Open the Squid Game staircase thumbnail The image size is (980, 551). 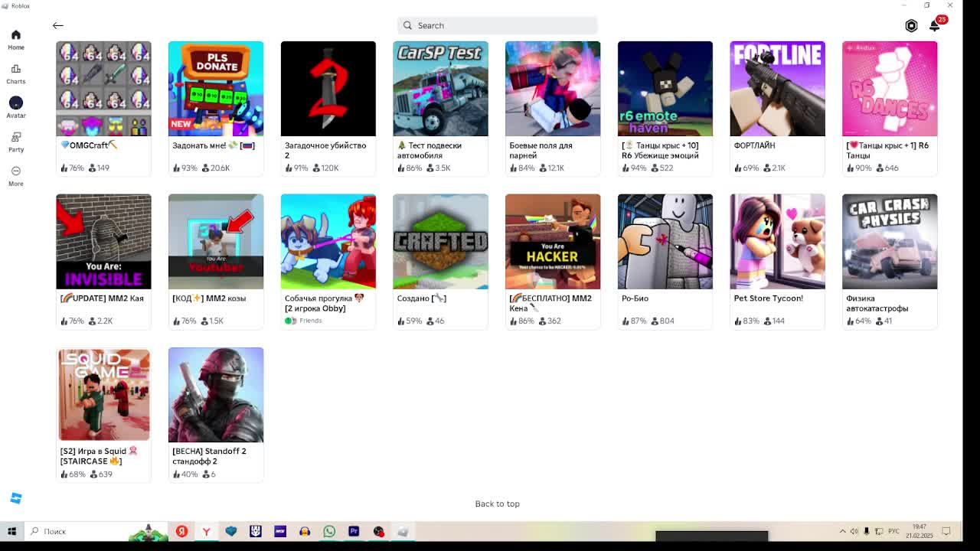point(103,395)
